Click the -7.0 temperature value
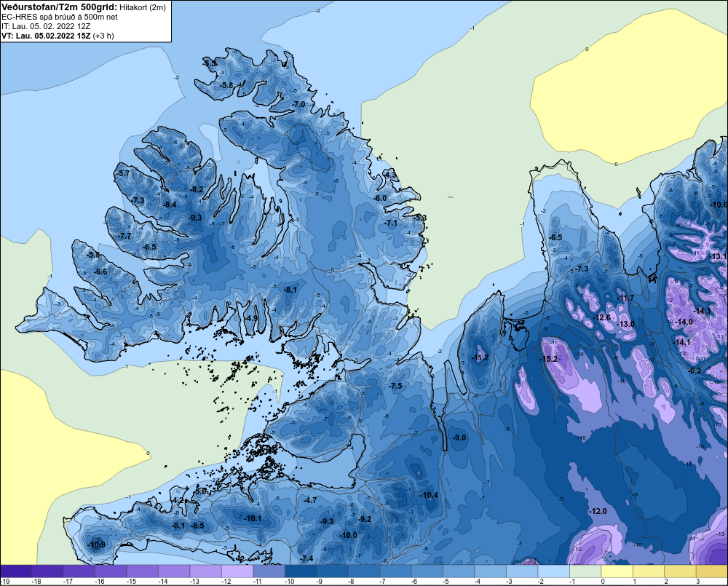The height and width of the screenshot is (586, 728). (x=298, y=105)
